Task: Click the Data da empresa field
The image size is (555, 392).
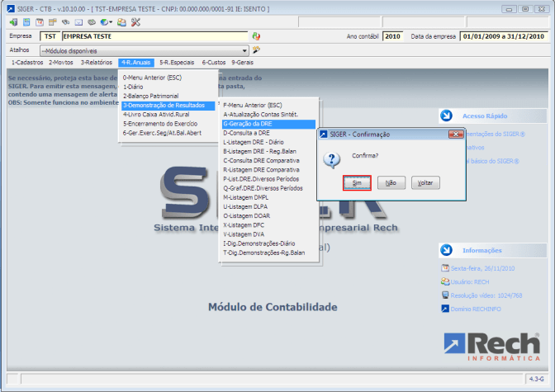Action: 504,36
